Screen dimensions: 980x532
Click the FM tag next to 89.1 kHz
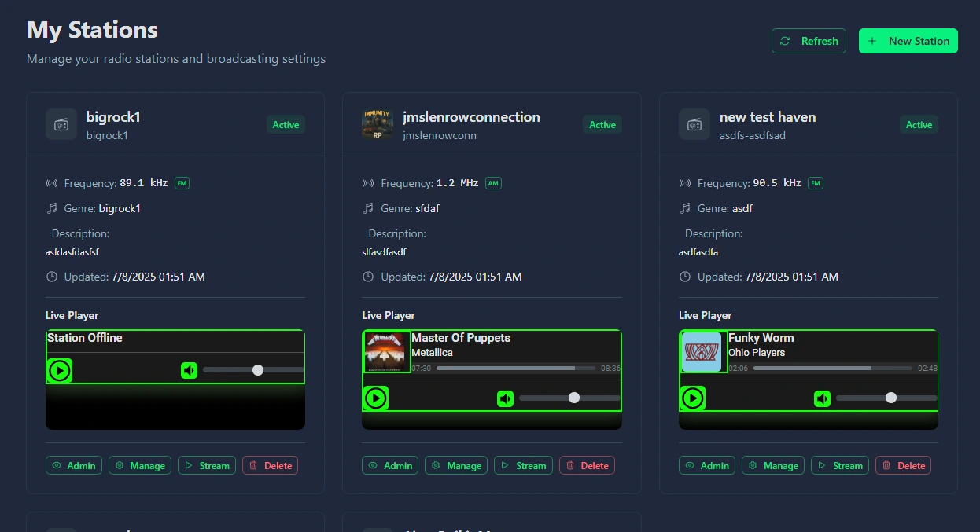[x=182, y=183]
